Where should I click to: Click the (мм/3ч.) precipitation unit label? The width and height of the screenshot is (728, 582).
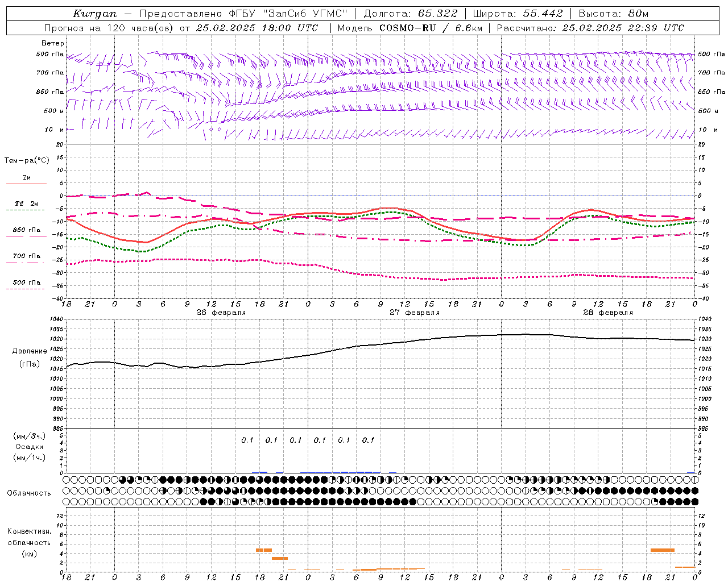[x=30, y=436]
